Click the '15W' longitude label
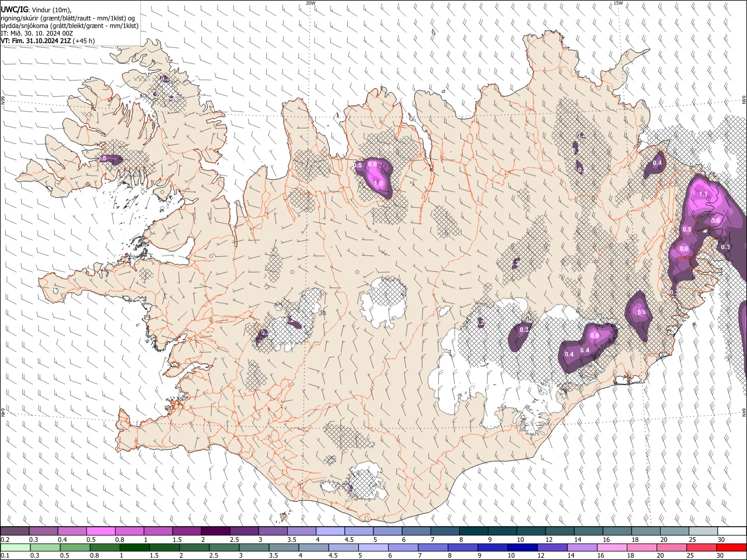Image resolution: width=747 pixels, height=560 pixels. point(618,2)
